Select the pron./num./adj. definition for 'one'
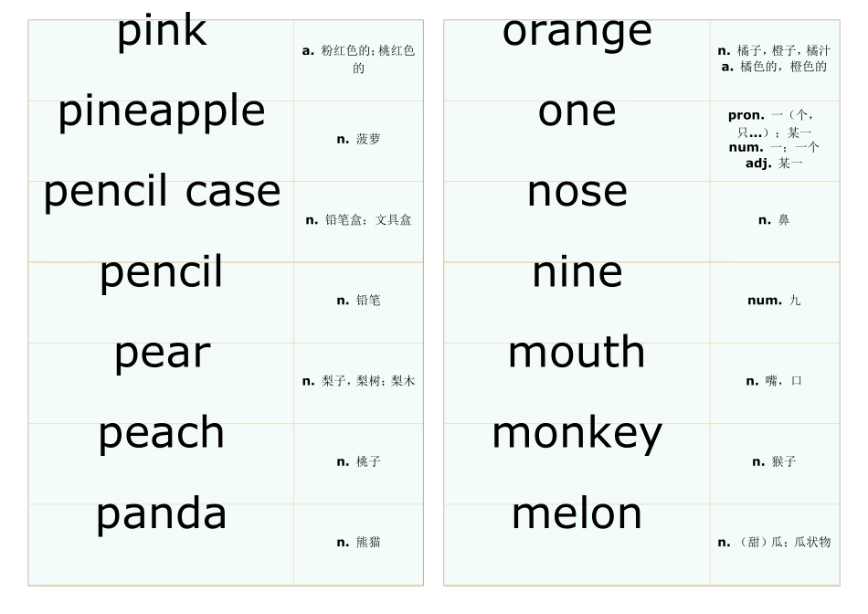 [x=774, y=140]
